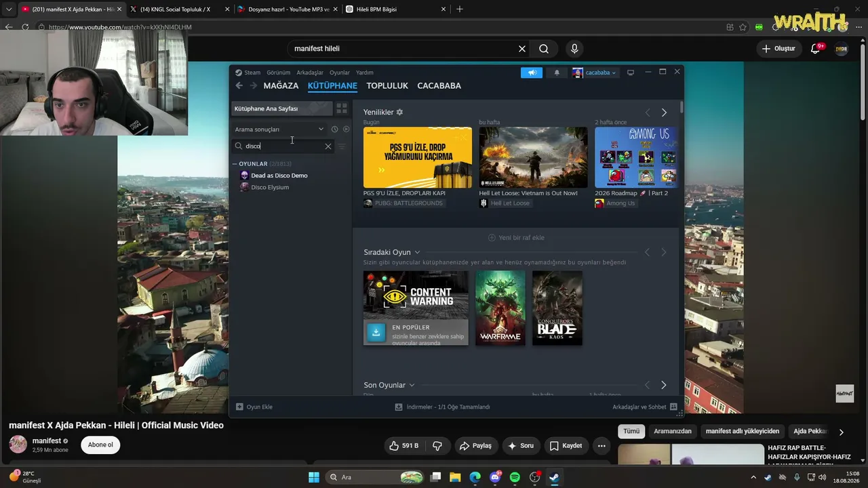Open Hell Let Loose Vietnam news thumbnail

pyautogui.click(x=534, y=157)
